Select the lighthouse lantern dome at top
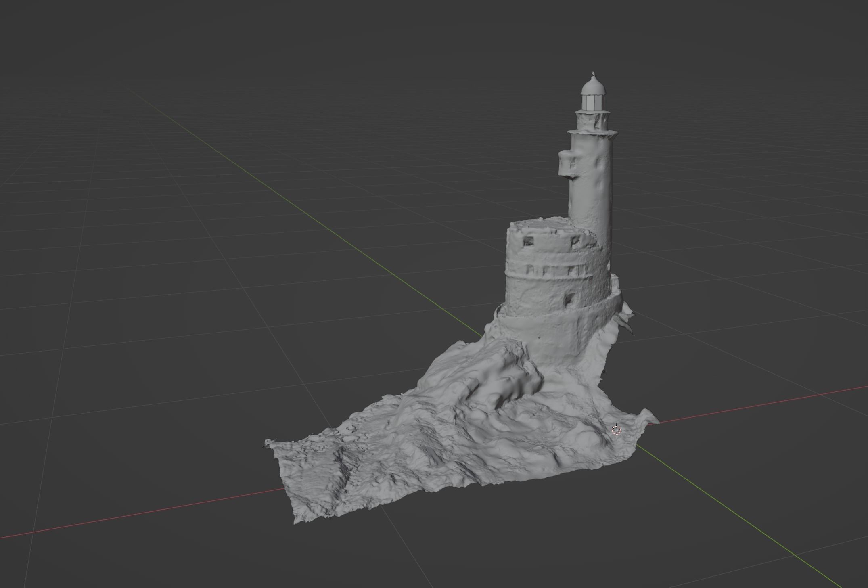 click(592, 87)
